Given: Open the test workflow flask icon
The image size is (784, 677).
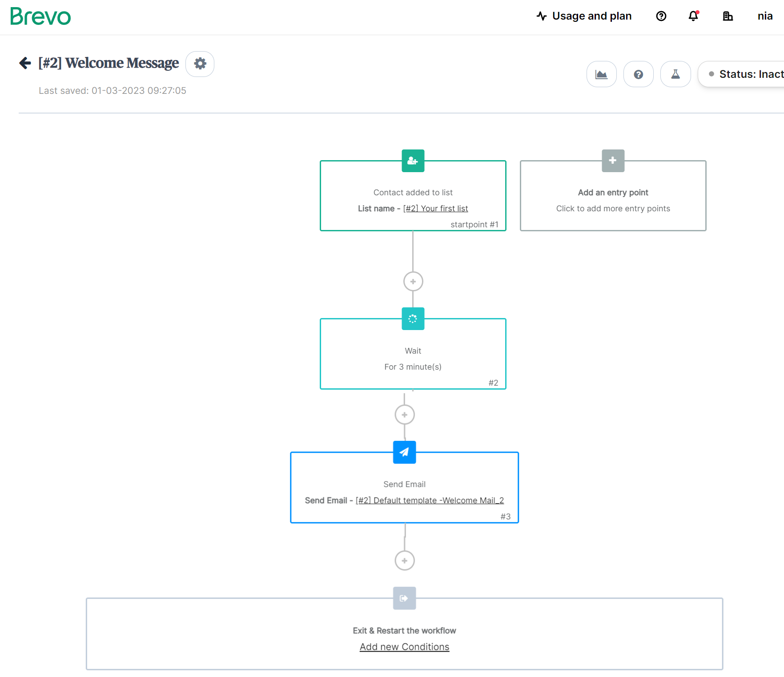Looking at the screenshot, I should tap(675, 74).
